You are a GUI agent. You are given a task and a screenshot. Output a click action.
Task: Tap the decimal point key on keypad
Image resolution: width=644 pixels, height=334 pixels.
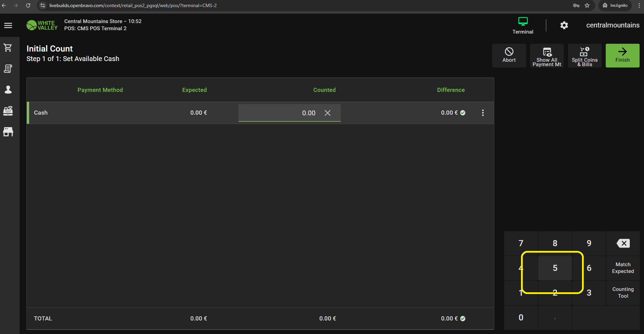coord(555,318)
